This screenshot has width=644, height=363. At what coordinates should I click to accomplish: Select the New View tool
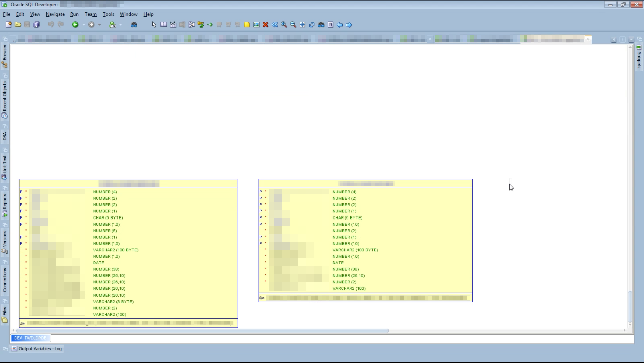click(173, 24)
